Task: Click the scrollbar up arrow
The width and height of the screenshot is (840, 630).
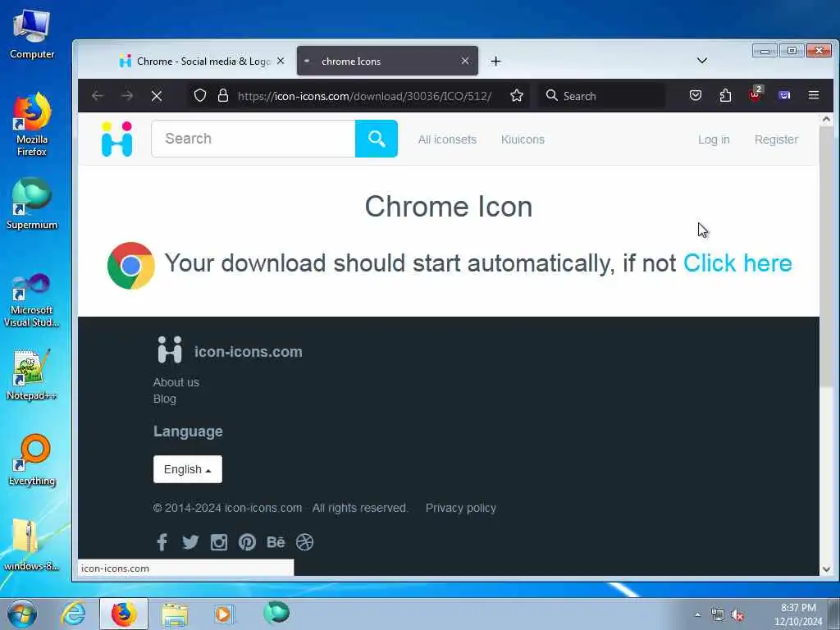Action: coord(826,120)
